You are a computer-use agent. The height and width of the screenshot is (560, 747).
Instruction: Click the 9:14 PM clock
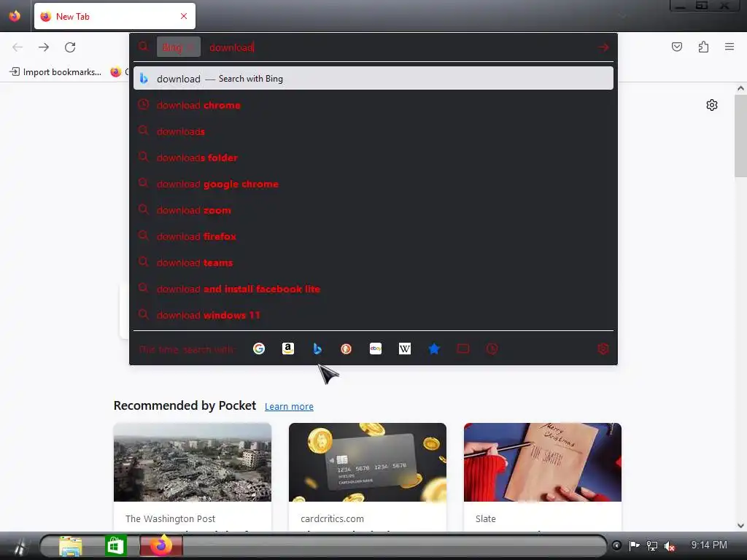click(709, 545)
